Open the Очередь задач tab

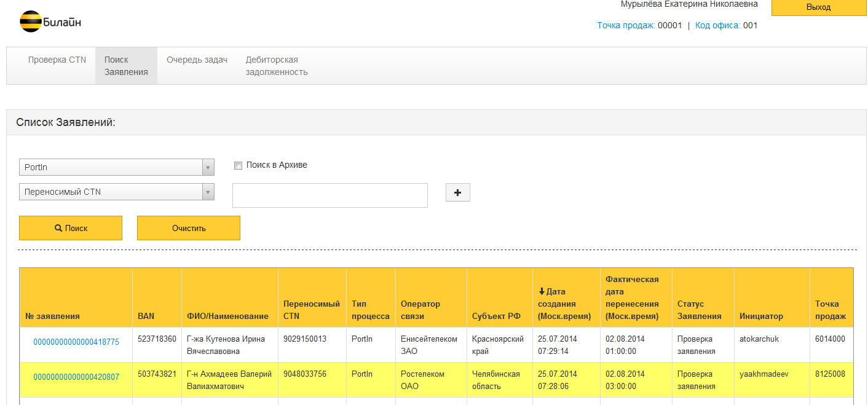point(197,60)
